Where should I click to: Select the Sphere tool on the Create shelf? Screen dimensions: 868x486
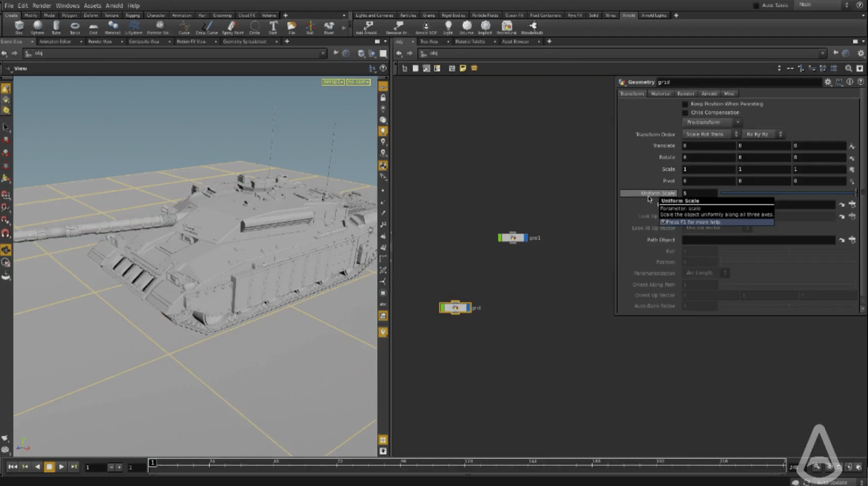pyautogui.click(x=38, y=27)
